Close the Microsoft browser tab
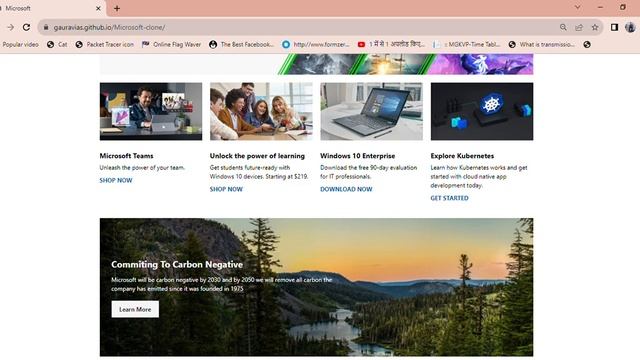Screen dimensions: 640x360 [x=98, y=8]
